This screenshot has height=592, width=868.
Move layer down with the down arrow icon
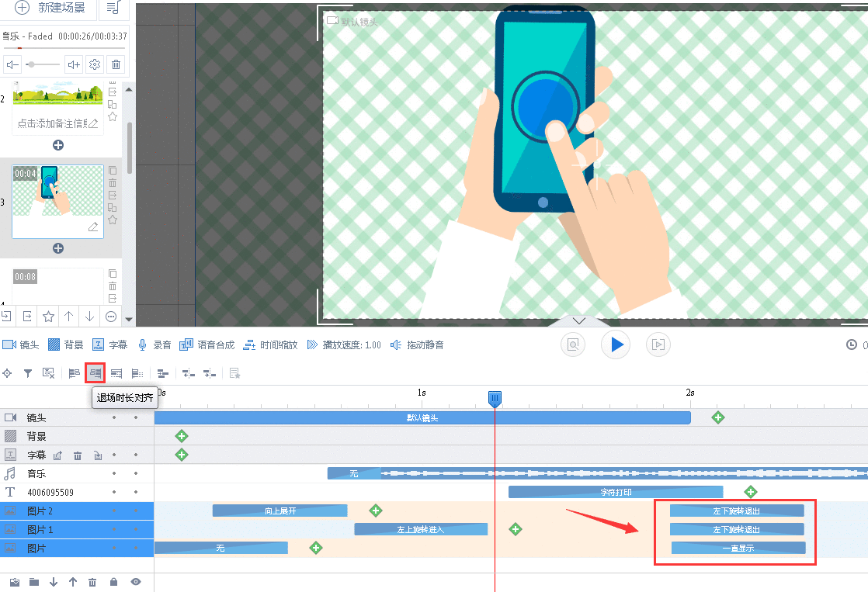point(54,582)
